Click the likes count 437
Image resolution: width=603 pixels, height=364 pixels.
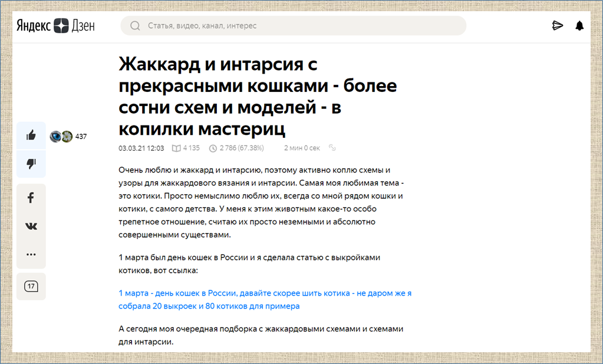81,137
